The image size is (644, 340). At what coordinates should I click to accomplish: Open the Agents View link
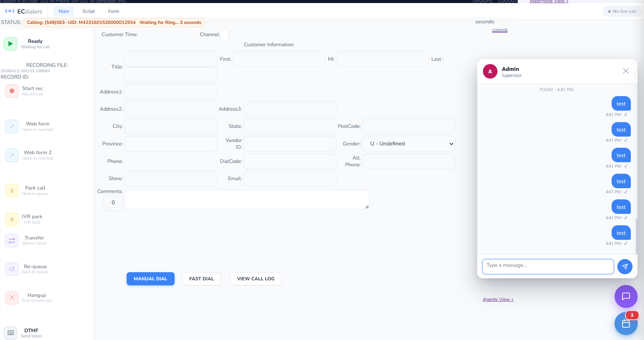[x=498, y=299]
